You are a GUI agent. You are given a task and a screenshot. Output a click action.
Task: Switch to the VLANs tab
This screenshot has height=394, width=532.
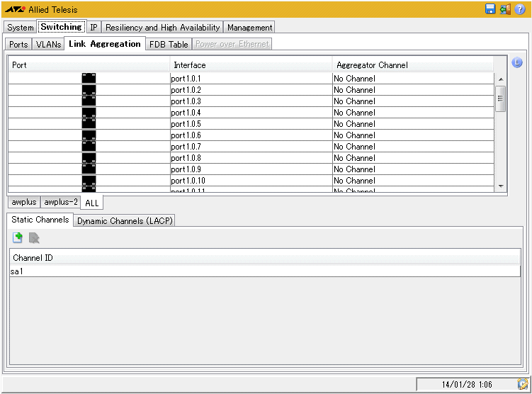[x=48, y=44]
